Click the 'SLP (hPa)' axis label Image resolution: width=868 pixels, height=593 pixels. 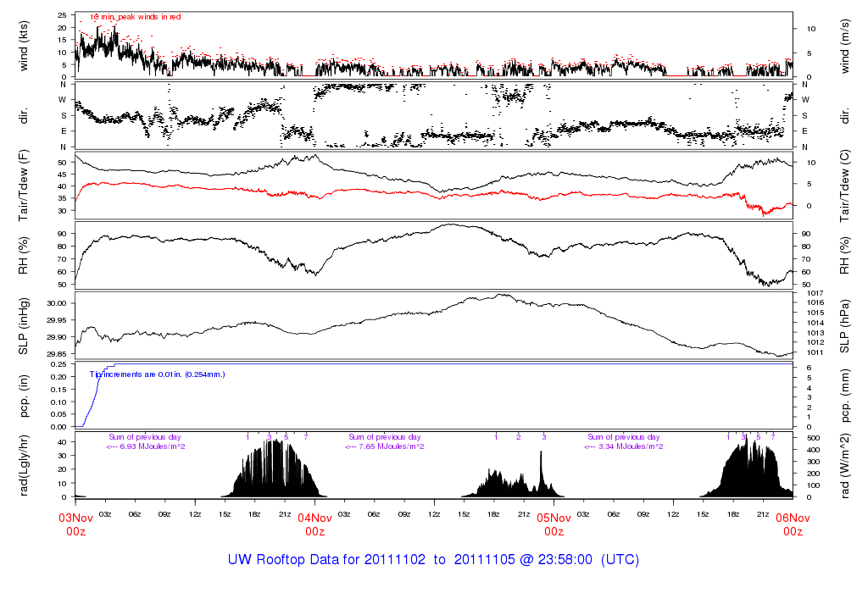click(846, 326)
